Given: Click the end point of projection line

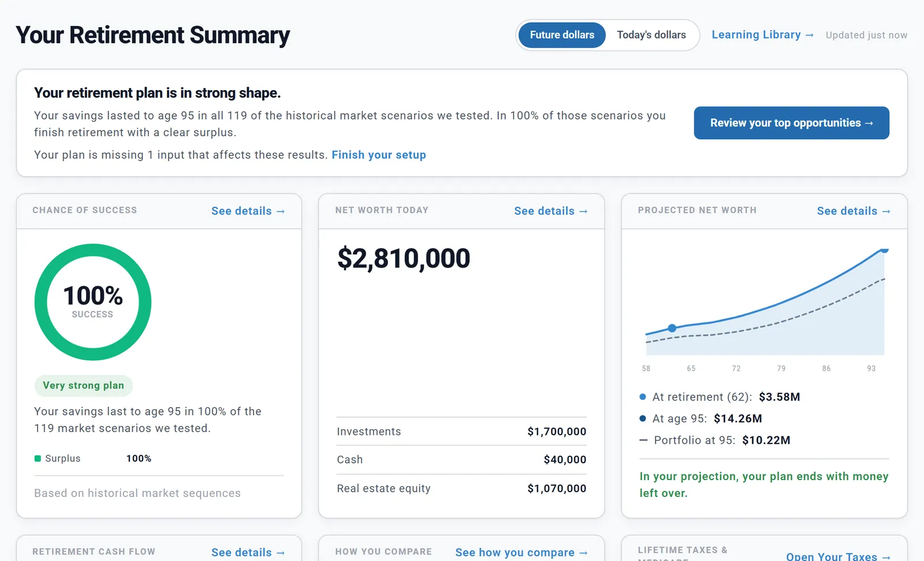Looking at the screenshot, I should pyautogui.click(x=884, y=250).
